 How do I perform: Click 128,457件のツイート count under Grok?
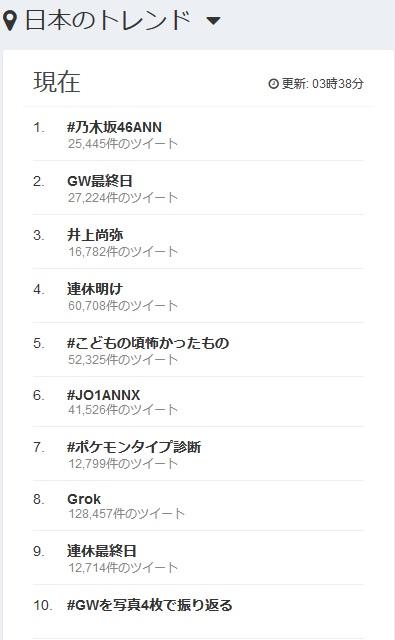pos(126,513)
